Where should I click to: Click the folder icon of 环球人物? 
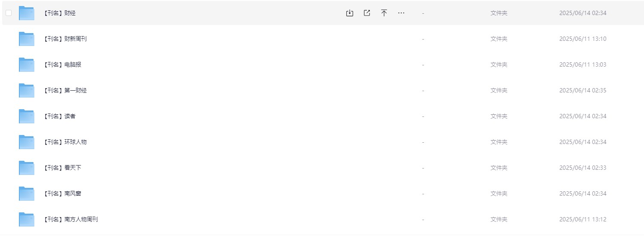[27, 142]
